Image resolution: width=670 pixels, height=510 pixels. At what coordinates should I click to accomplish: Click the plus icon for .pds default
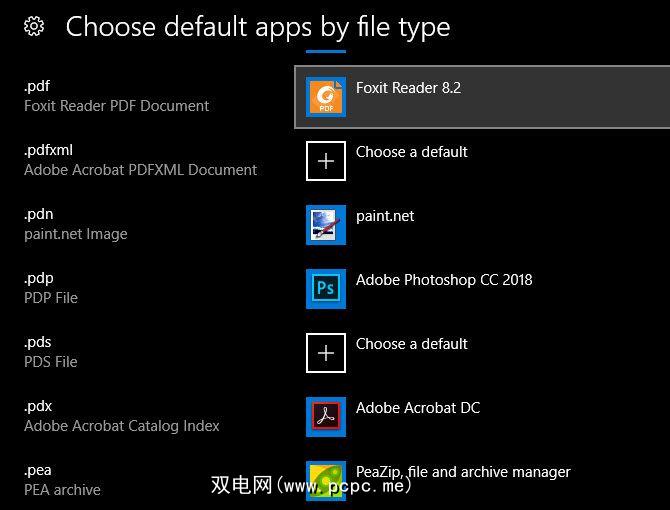click(326, 353)
